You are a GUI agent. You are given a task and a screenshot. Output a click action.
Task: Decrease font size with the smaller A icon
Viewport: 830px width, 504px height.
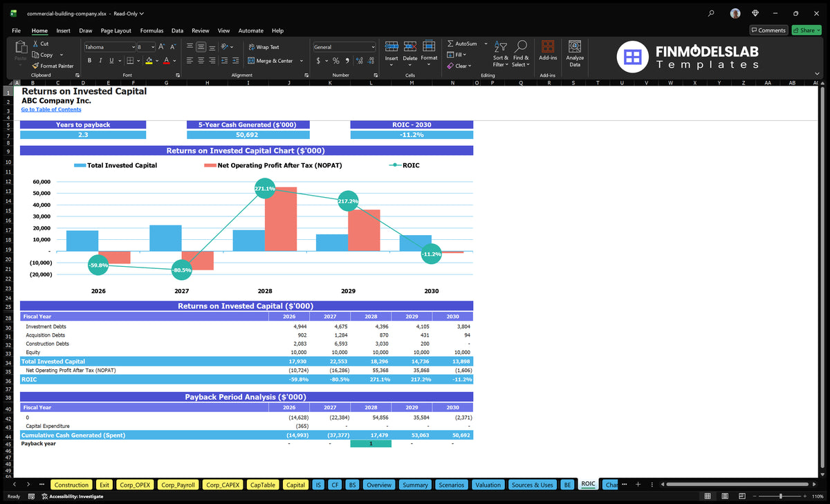[173, 47]
